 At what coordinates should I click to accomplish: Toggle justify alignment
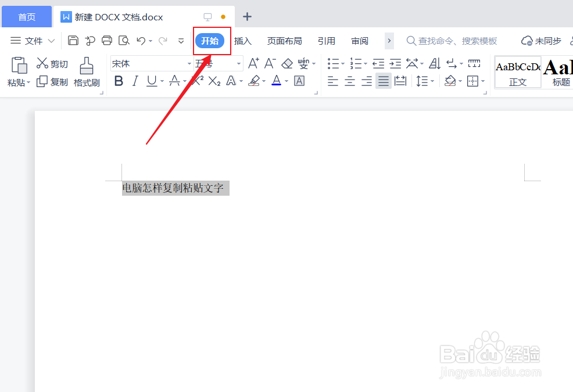click(x=384, y=81)
